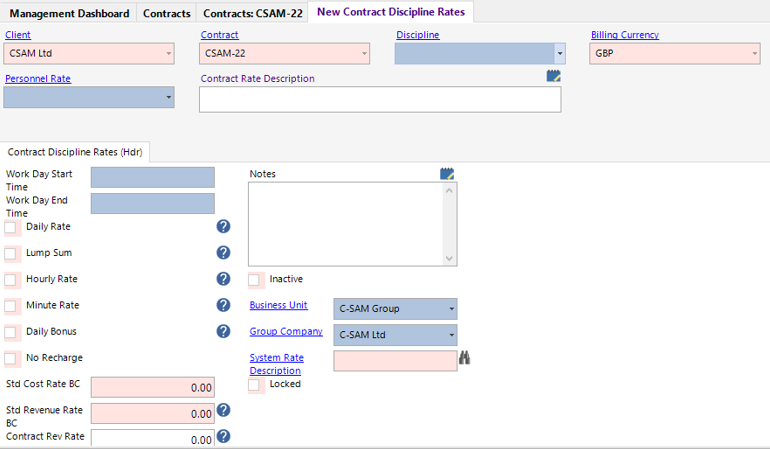This screenshot has height=449, width=770.
Task: Select the Std Revenue Rate BC field
Action: pos(153,414)
